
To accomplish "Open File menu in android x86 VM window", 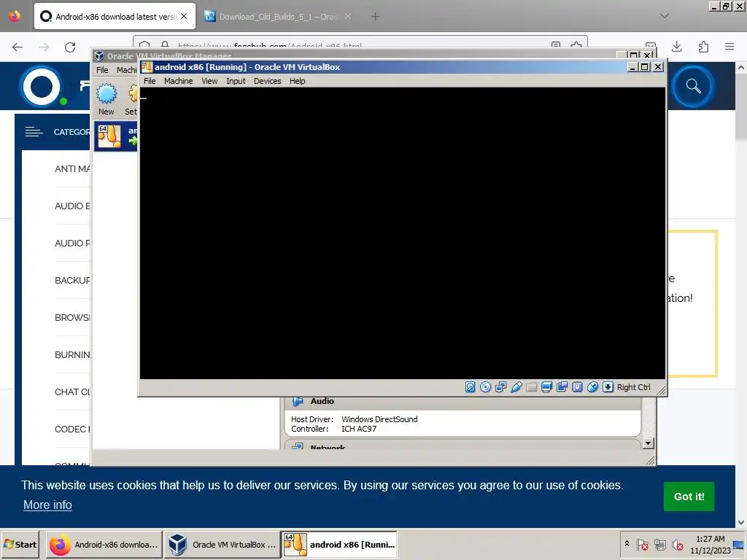I will coord(150,81).
